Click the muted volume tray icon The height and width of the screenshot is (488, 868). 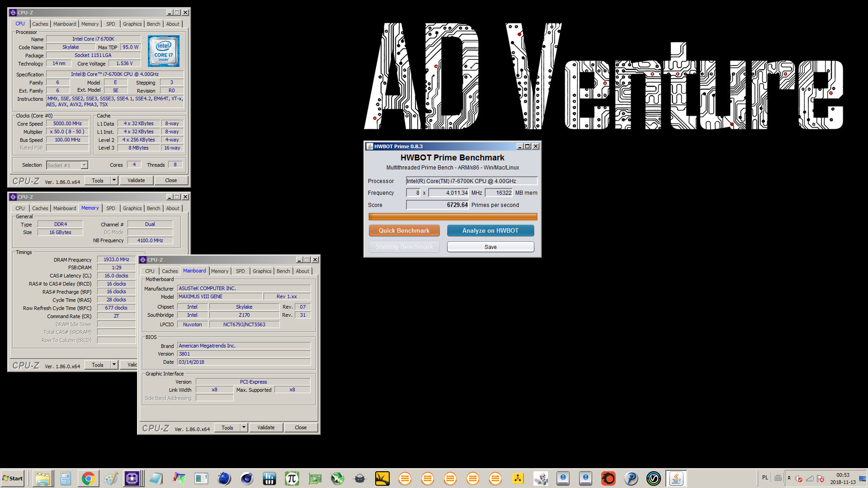(x=799, y=479)
